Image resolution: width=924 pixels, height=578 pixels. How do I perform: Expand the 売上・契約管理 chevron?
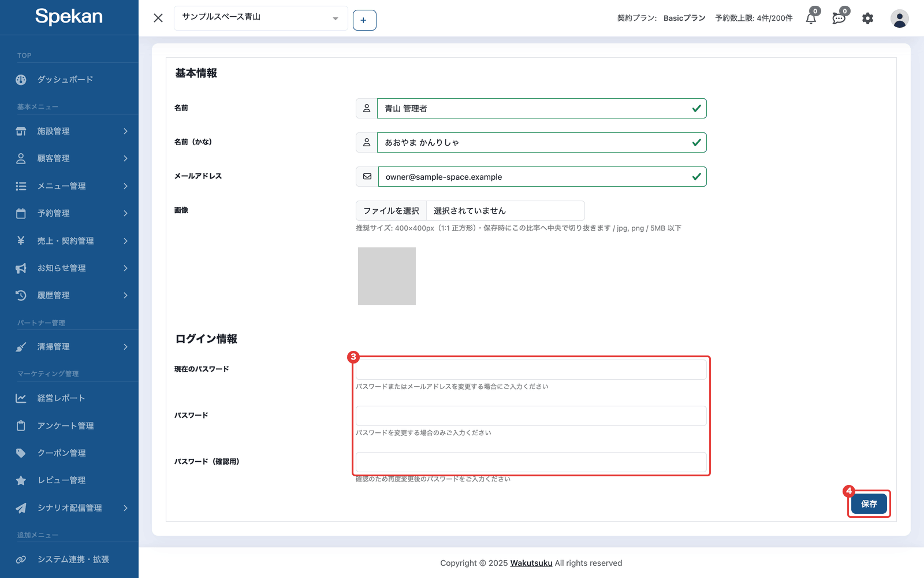[125, 240]
